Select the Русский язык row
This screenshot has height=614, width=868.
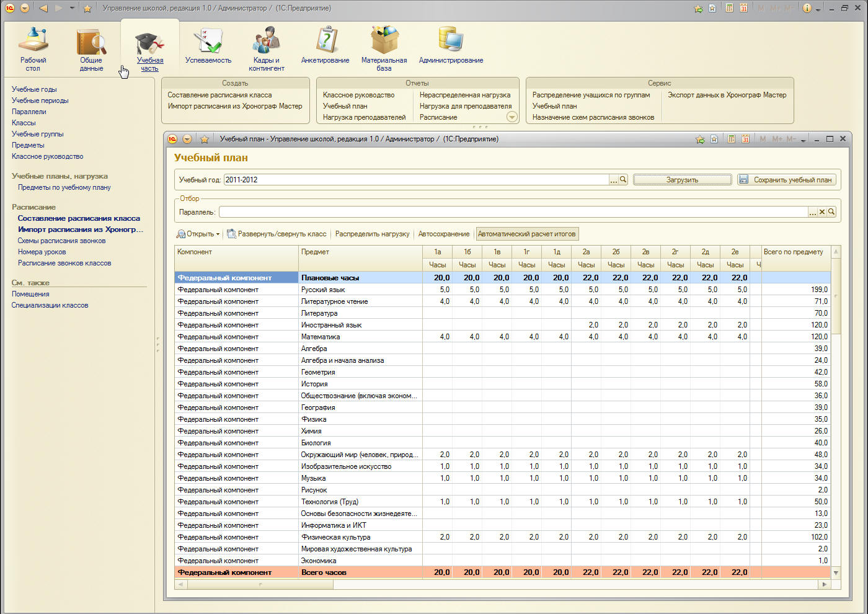click(x=502, y=290)
